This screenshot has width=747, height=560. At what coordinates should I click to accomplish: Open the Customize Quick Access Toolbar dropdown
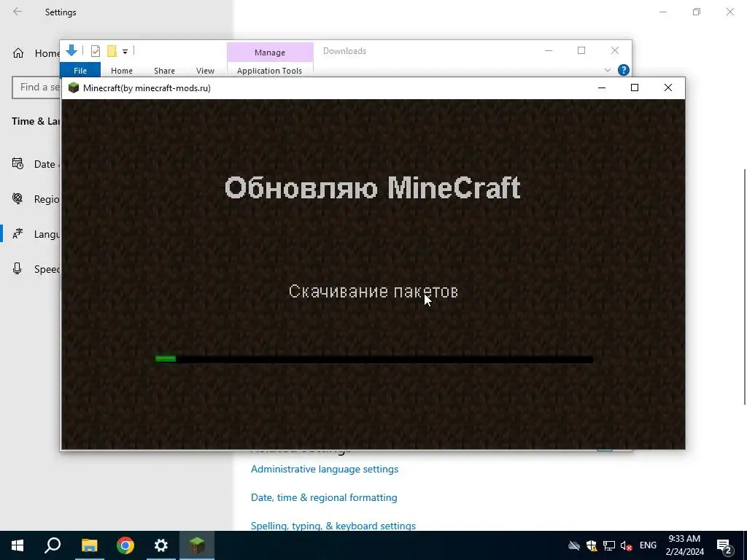coord(125,52)
